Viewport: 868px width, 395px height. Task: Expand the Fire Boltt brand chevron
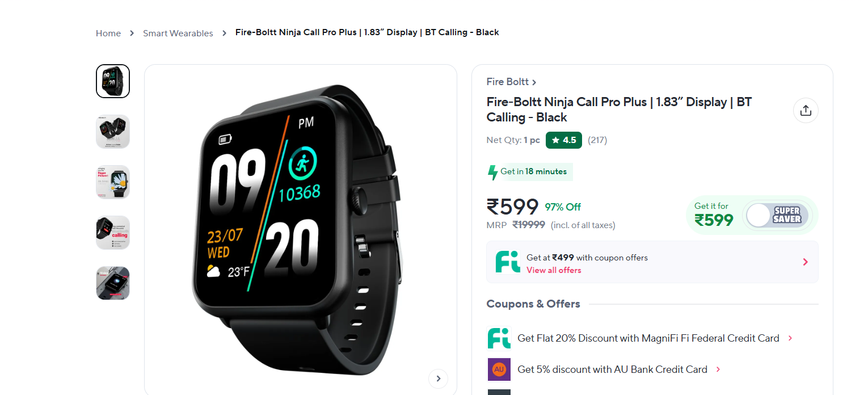[x=534, y=83]
